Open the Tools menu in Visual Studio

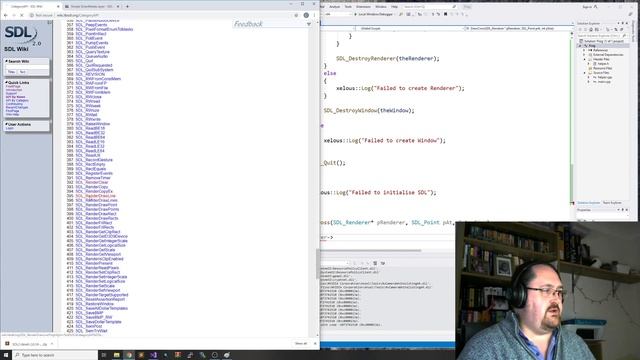[x=348, y=7]
